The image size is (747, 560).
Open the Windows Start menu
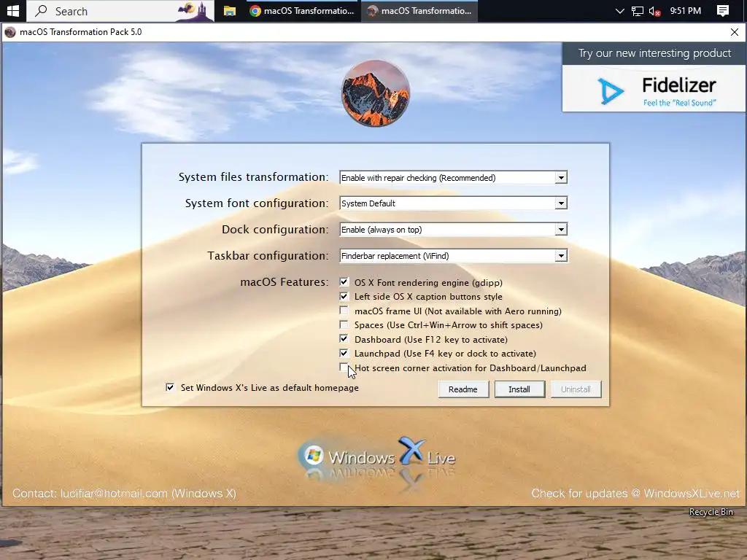tap(13, 10)
